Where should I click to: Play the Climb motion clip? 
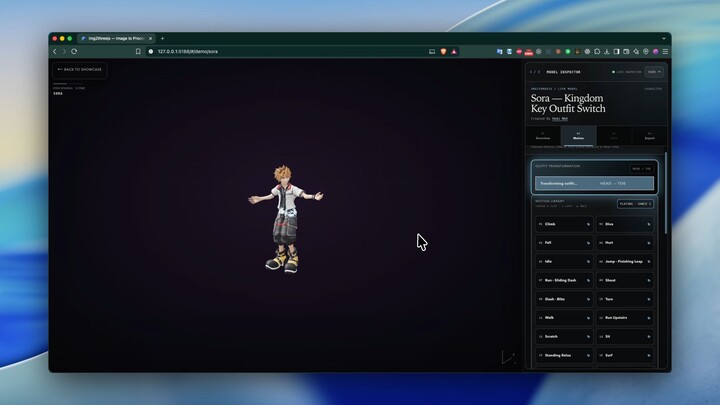pos(564,224)
